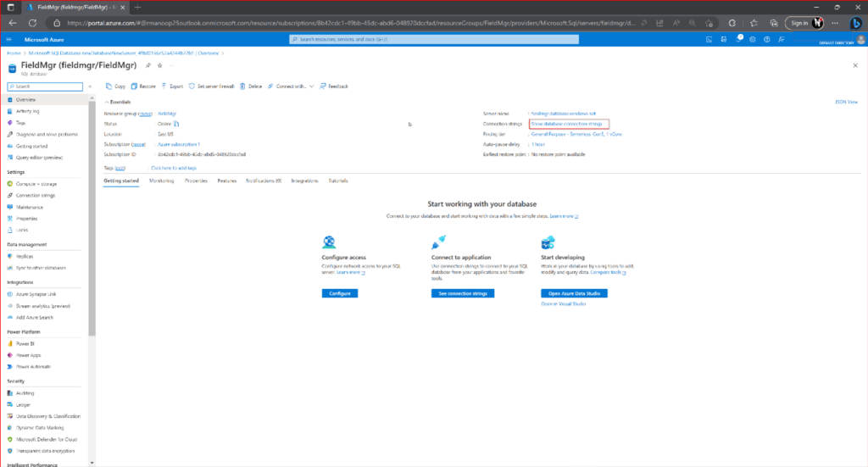Screen dimensions: 868x467
Task: Click Export in the database toolbar
Action: point(172,86)
